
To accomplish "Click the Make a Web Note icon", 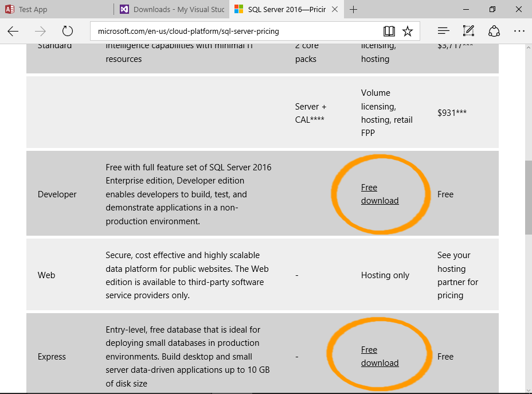I will tap(468, 31).
